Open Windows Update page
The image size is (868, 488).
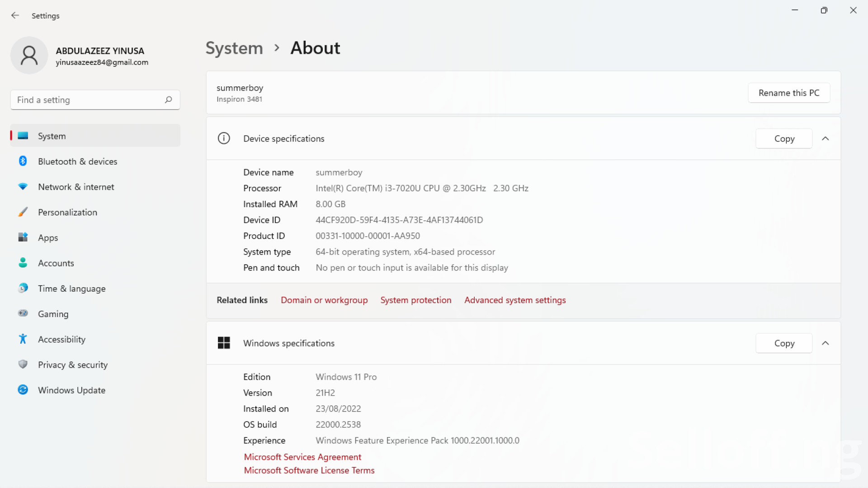tap(95, 390)
